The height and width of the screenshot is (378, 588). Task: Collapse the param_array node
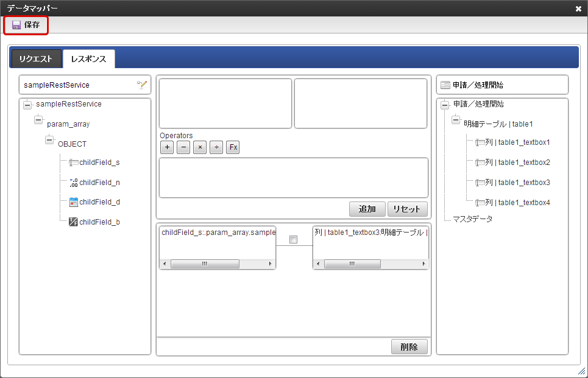tap(38, 120)
